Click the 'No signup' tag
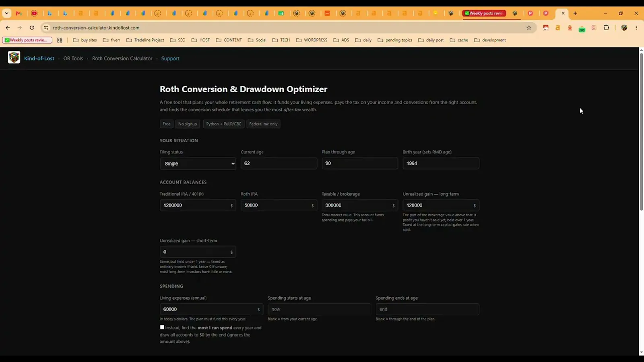The height and width of the screenshot is (362, 644). 188,124
